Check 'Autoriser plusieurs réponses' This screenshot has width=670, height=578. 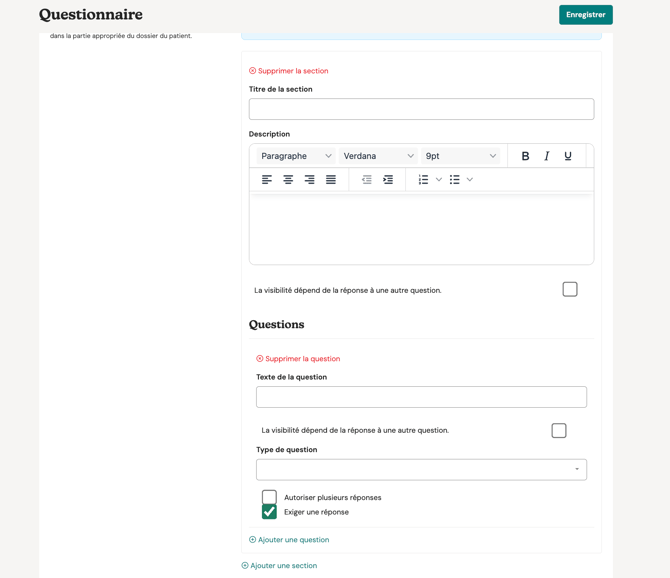[x=269, y=497]
